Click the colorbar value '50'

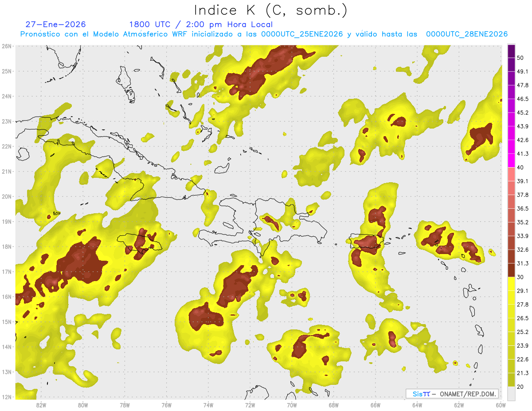point(521,58)
